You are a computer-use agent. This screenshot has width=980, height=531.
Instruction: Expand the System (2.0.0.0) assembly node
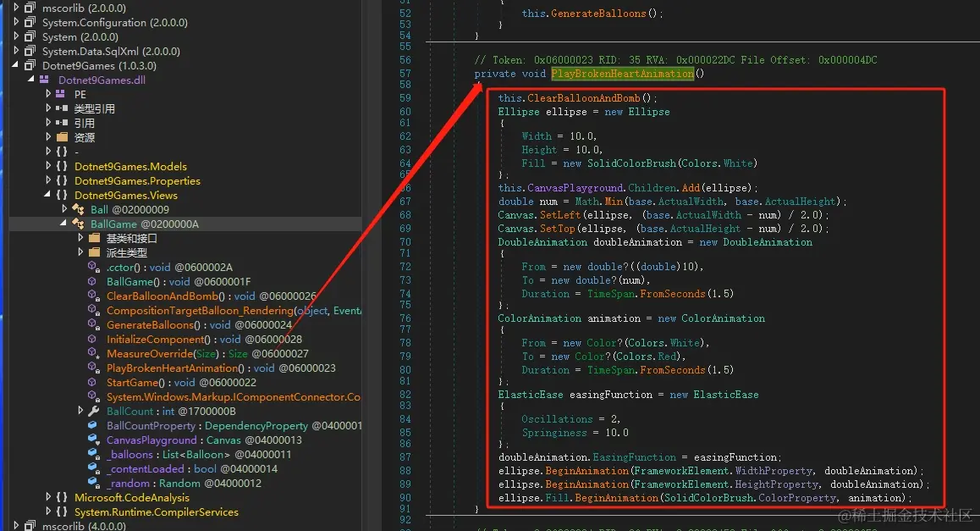[x=15, y=36]
